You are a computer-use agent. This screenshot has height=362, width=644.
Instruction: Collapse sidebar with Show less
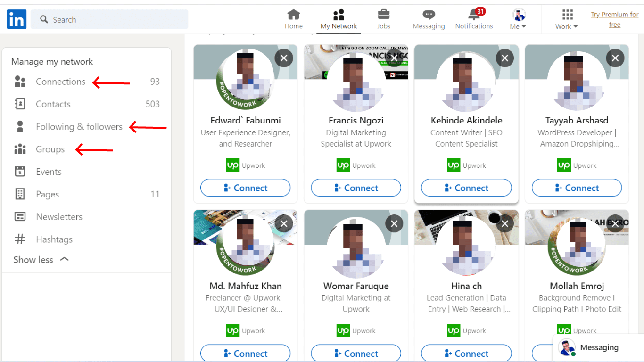41,260
